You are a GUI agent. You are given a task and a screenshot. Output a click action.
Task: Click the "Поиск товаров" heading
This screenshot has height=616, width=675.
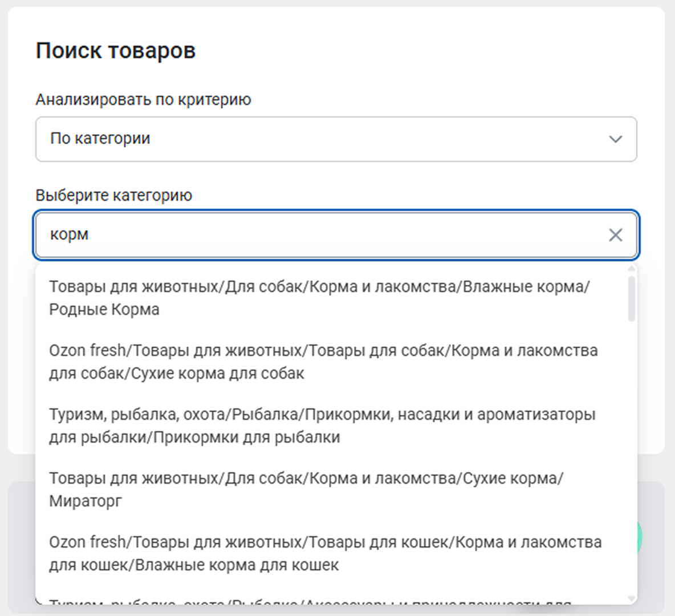tap(116, 51)
